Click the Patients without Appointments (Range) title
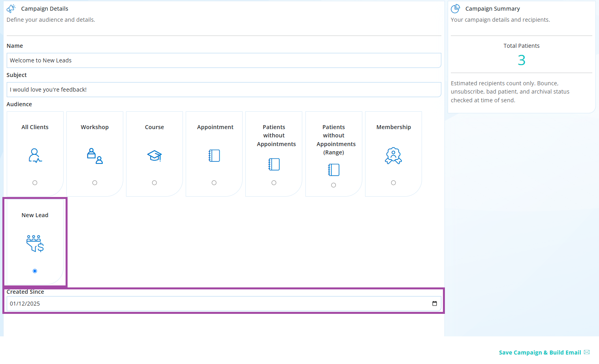Screen dimensions: 599x364 coord(336,140)
